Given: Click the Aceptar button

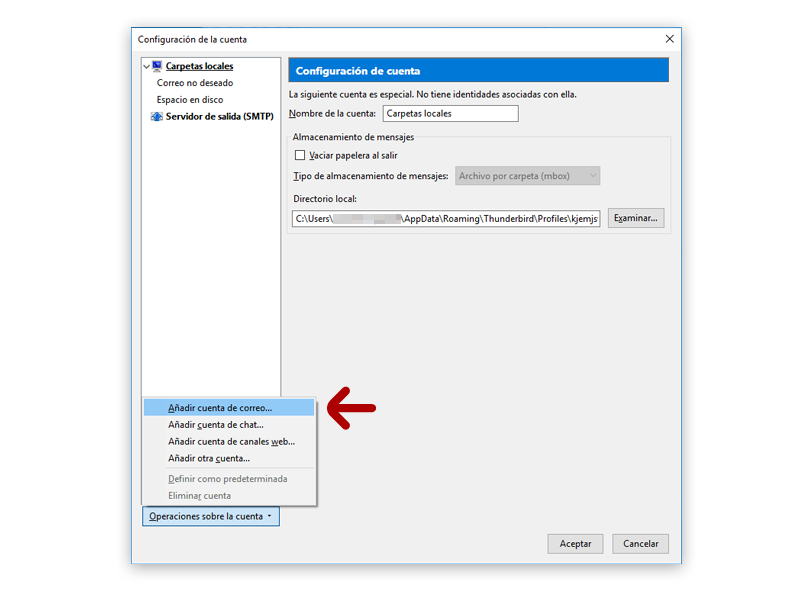Looking at the screenshot, I should click(575, 544).
